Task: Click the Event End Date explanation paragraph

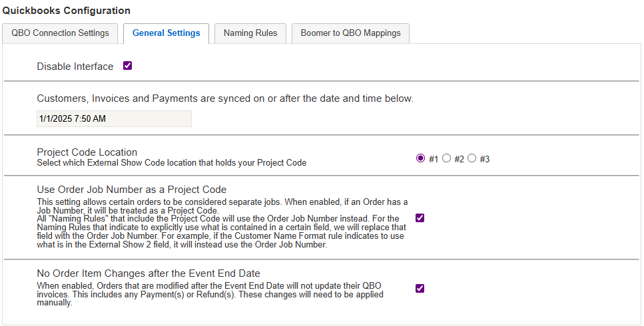Action: pyautogui.click(x=213, y=294)
